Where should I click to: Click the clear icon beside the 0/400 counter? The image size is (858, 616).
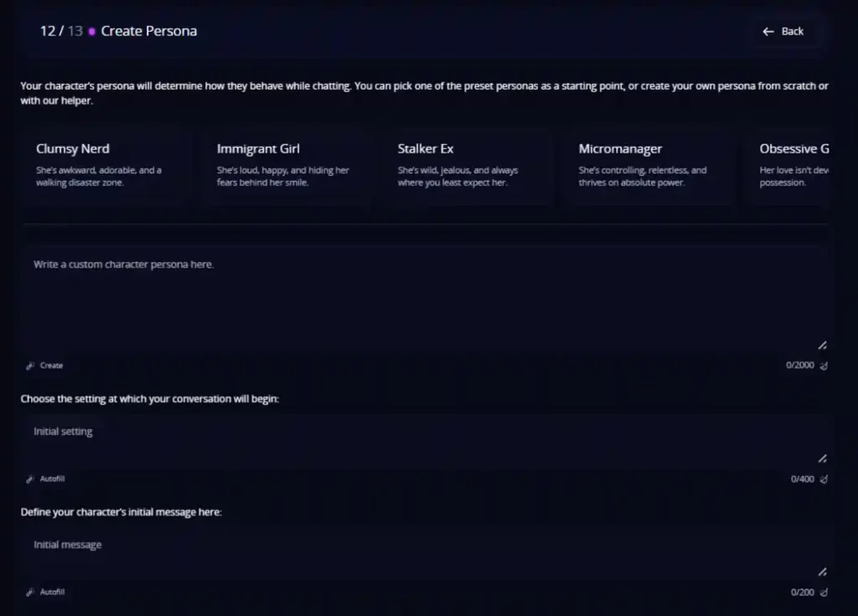[824, 479]
